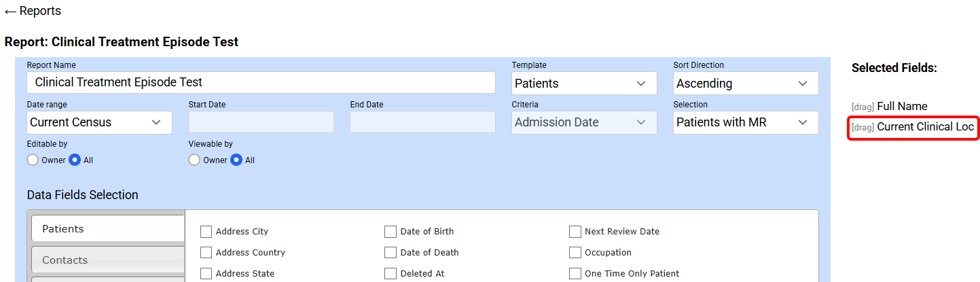Click the Reports back arrow link
The image size is (980, 282).
click(33, 12)
